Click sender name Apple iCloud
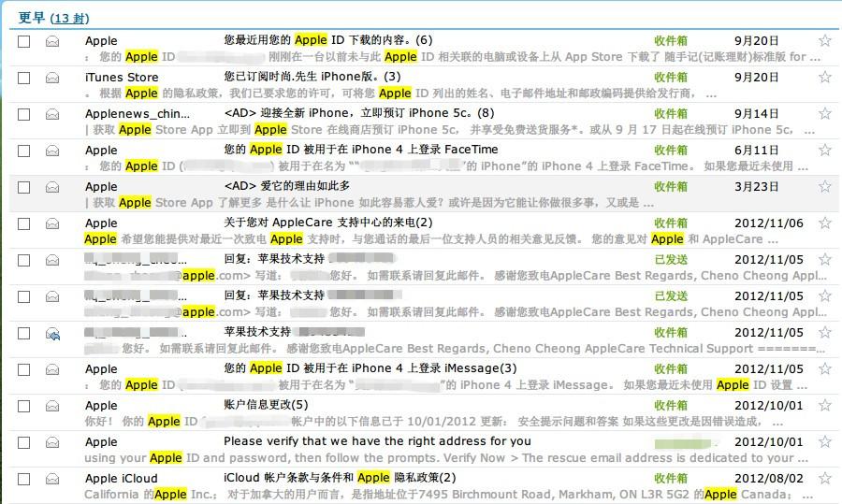 (122, 478)
